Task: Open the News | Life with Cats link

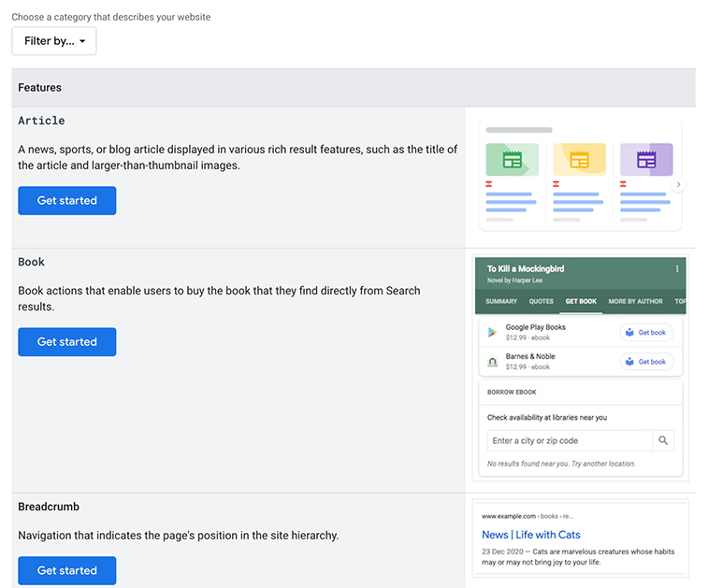Action: [531, 535]
